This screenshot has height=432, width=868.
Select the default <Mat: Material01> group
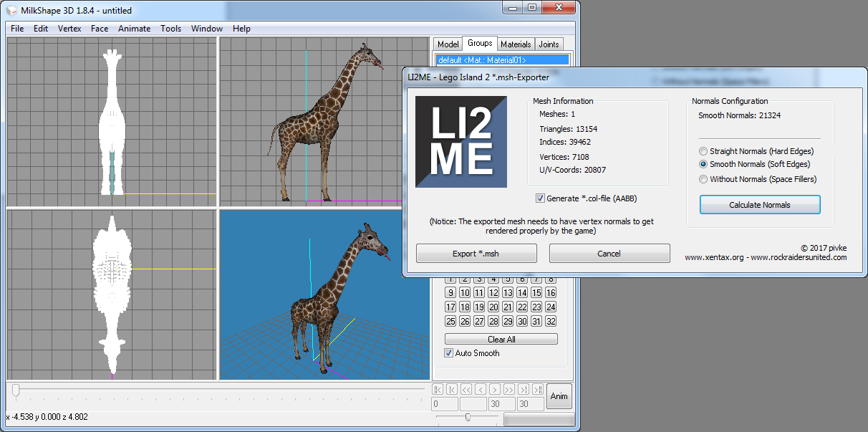coord(502,60)
